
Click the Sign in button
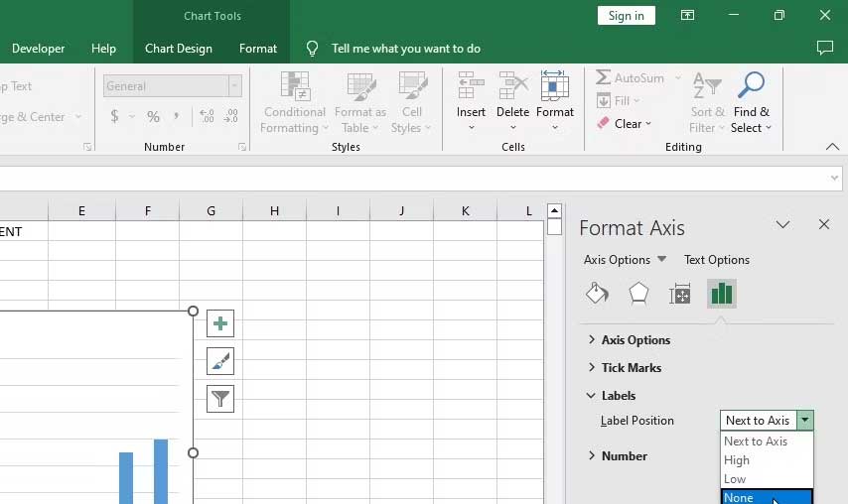coord(626,15)
